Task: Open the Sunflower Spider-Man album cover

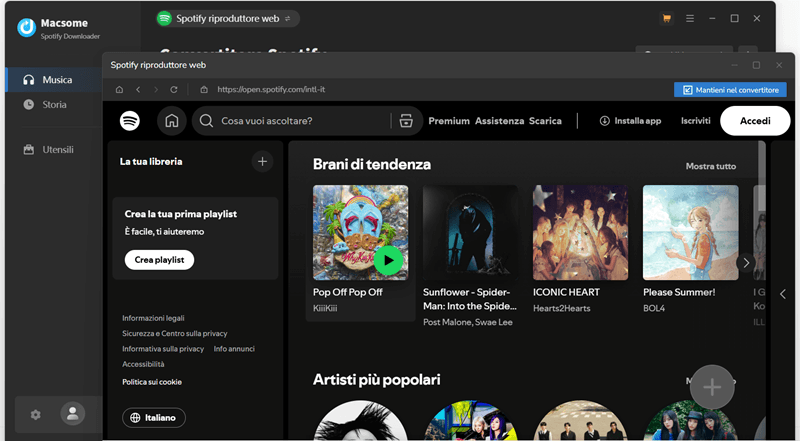Action: click(x=470, y=233)
